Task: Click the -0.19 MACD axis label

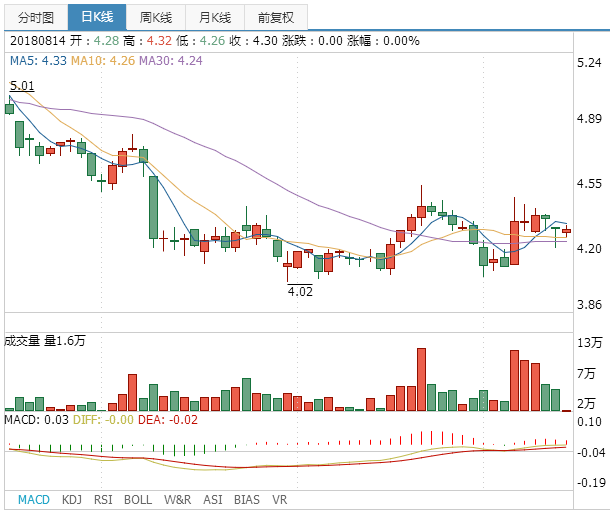Action: (x=591, y=483)
